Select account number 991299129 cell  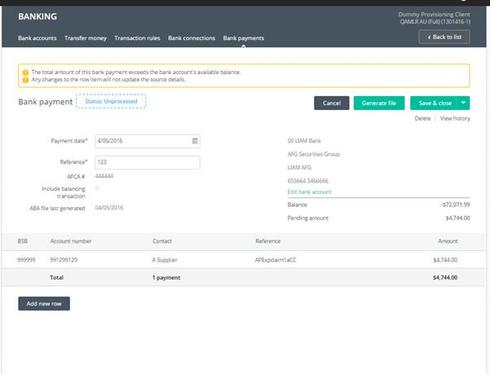pos(64,260)
